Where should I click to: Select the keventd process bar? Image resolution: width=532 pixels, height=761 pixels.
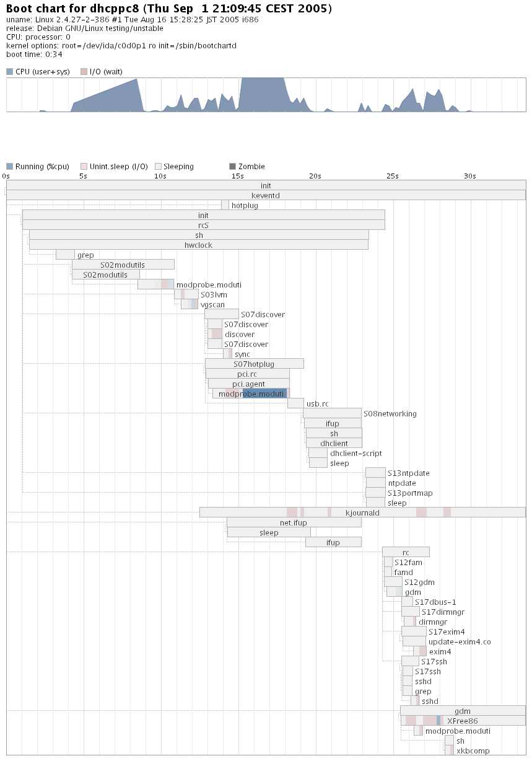pos(266,195)
